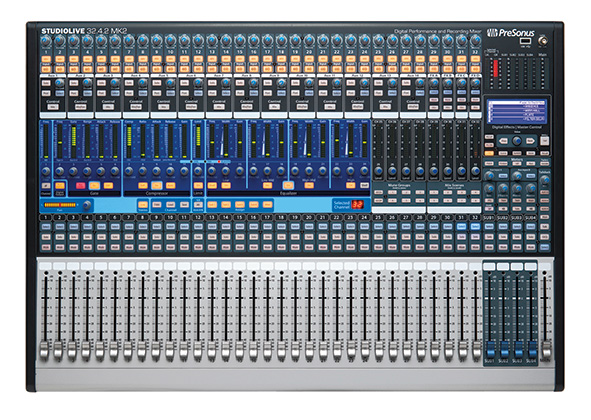The height and width of the screenshot is (420, 591).
Task: Click the red Selected Channel number display
Action: click(357, 204)
